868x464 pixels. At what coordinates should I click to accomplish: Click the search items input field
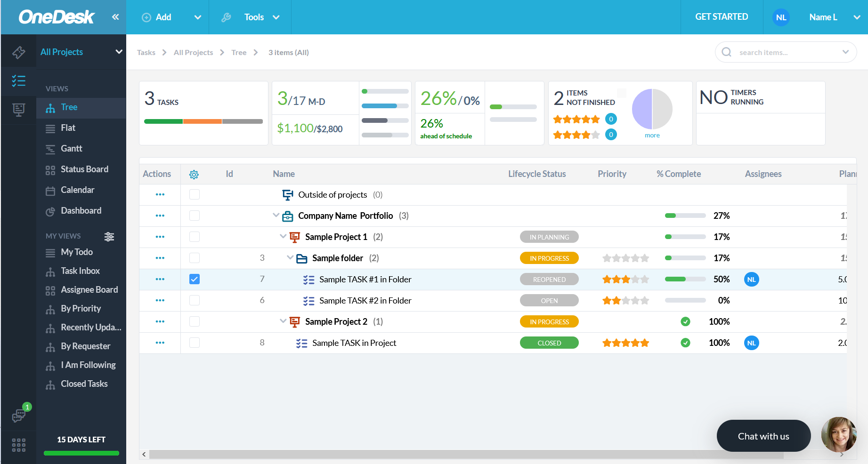pos(786,52)
